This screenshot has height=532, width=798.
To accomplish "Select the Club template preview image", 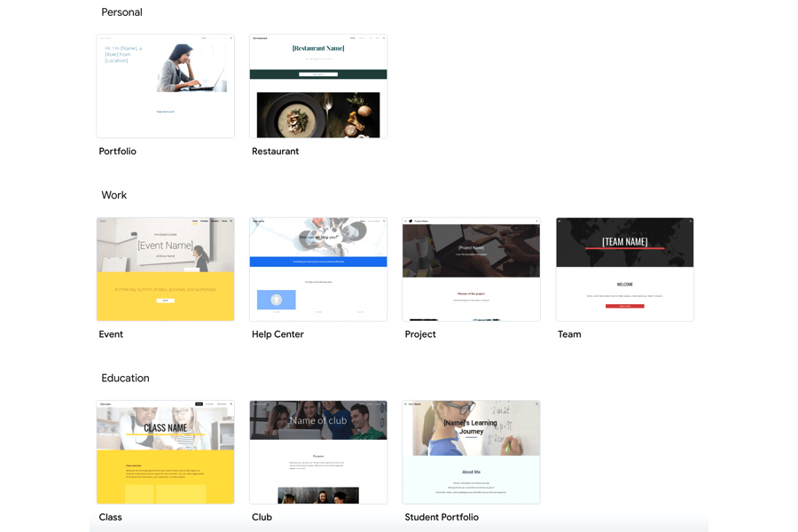I will [318, 452].
